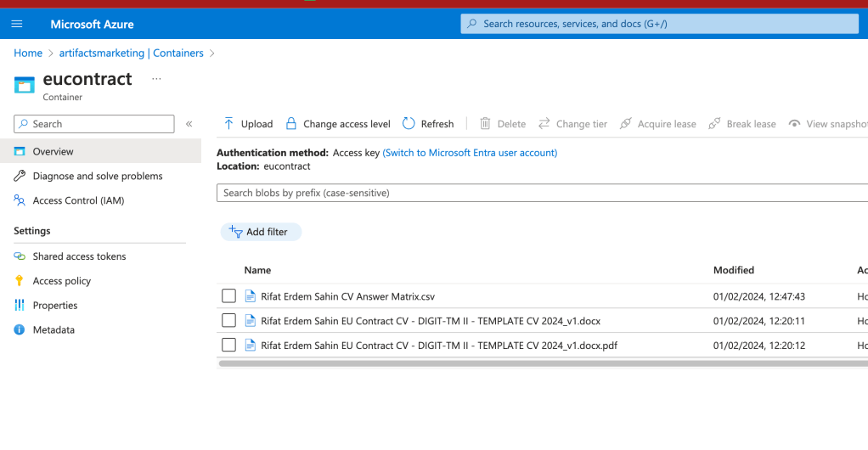Focus the sidebar Search field
Viewport: 868px width, 450px height.
pyautogui.click(x=94, y=124)
